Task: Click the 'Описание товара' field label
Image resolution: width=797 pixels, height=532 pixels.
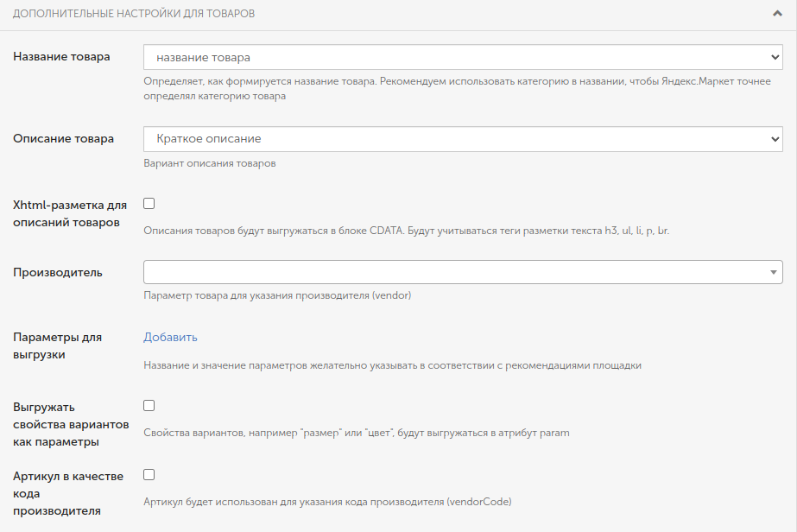Action: (x=64, y=138)
